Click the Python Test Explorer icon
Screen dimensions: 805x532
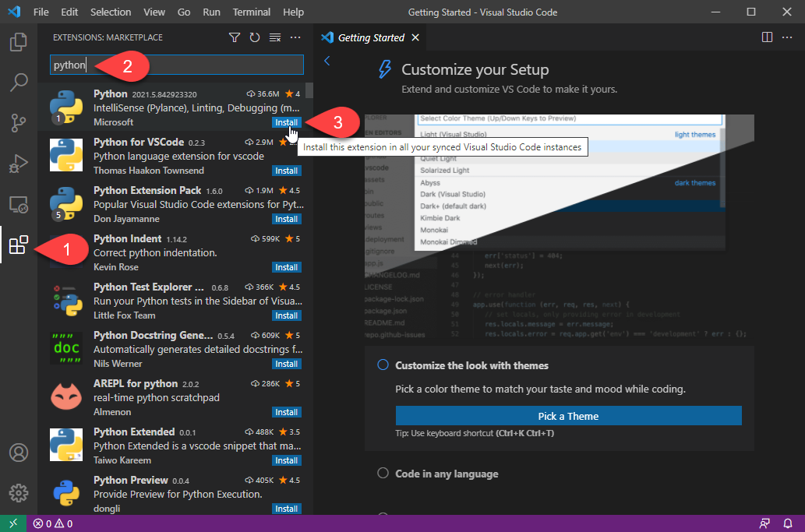click(66, 300)
